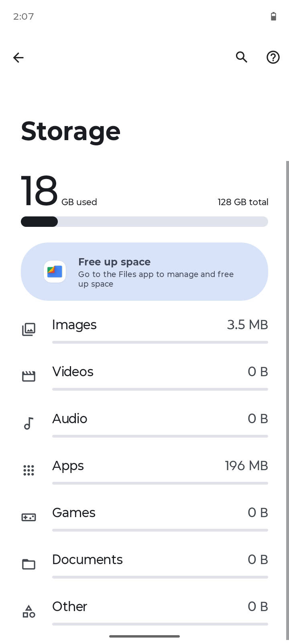Viewport: 289px width, 644px height.
Task: Select the Videos entry showing 0 B
Action: [144, 377]
